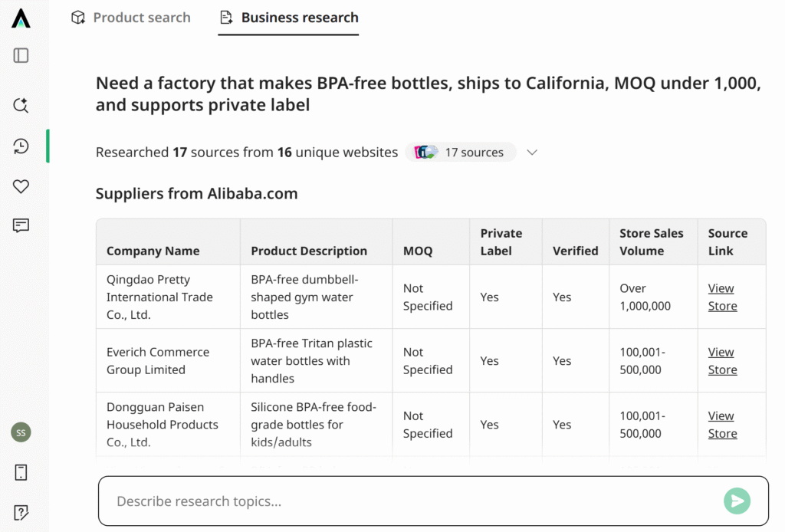Click the Store Sales Volume column header
Screen dimensions: 785x532
[652, 242]
